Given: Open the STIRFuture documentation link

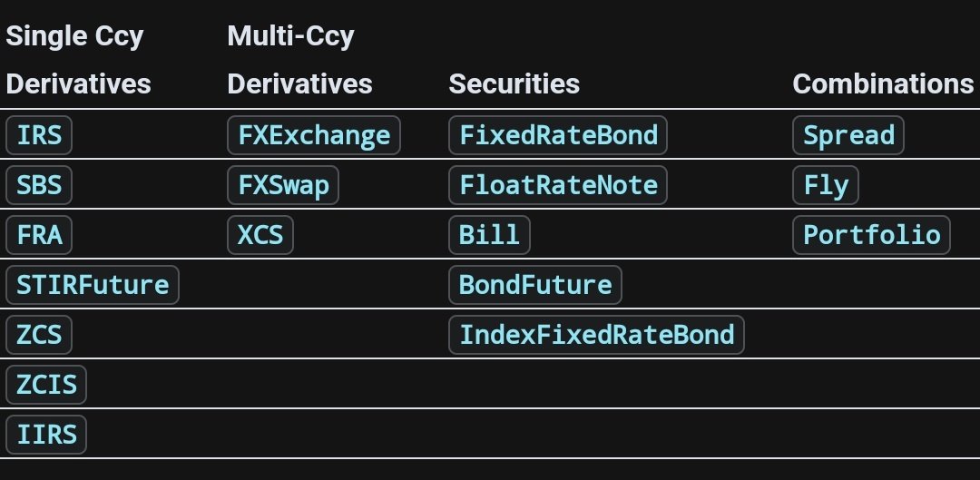Looking at the screenshot, I should 93,285.
